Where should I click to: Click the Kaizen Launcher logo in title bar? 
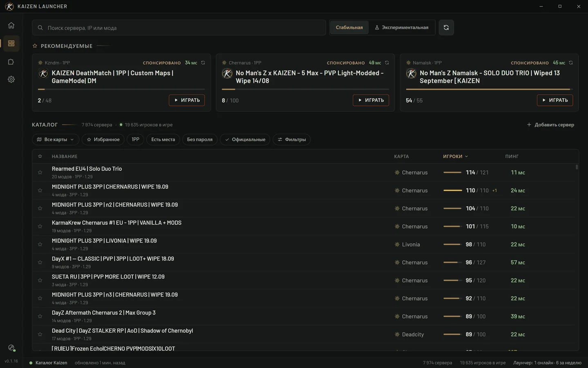click(x=9, y=6)
